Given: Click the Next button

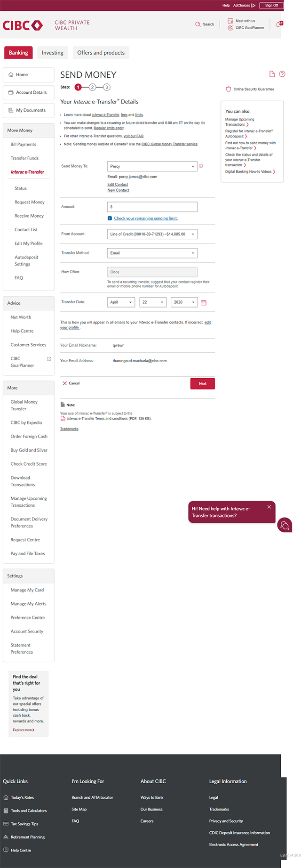Looking at the screenshot, I should 203,383.
